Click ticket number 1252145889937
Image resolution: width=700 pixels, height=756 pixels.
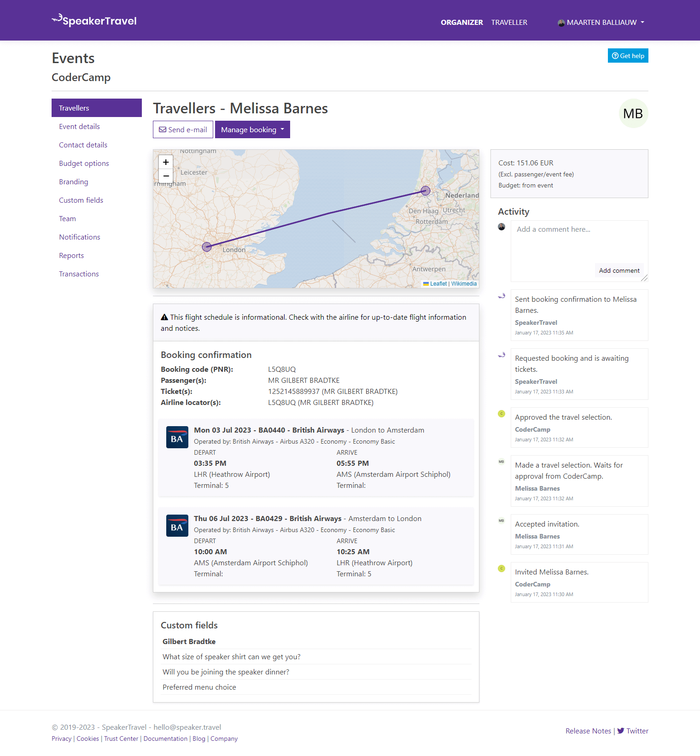click(x=294, y=392)
